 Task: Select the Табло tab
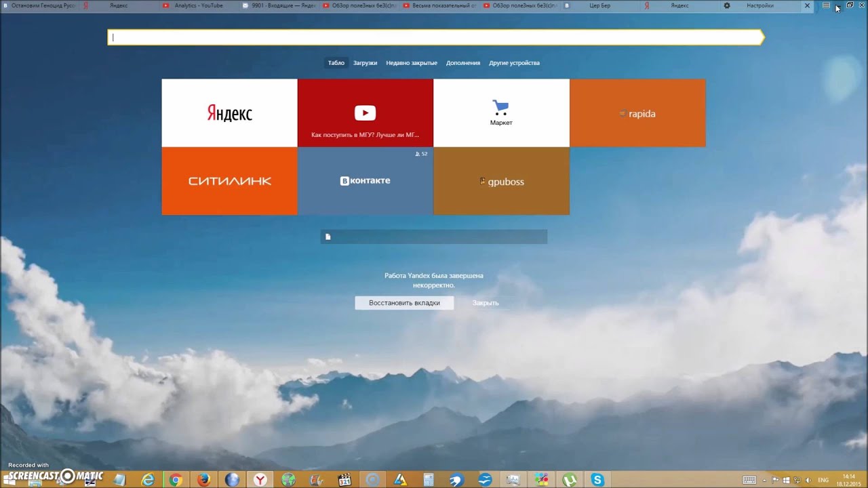coord(336,63)
